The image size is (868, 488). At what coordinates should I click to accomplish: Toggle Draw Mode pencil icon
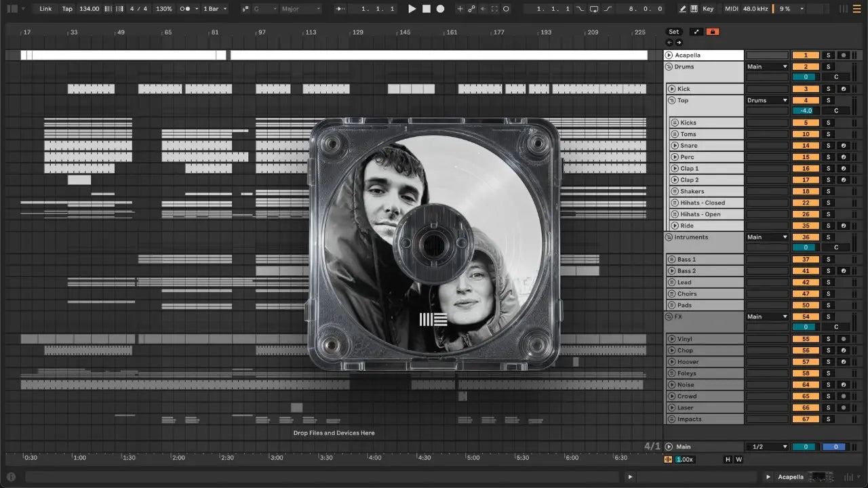[x=682, y=9]
